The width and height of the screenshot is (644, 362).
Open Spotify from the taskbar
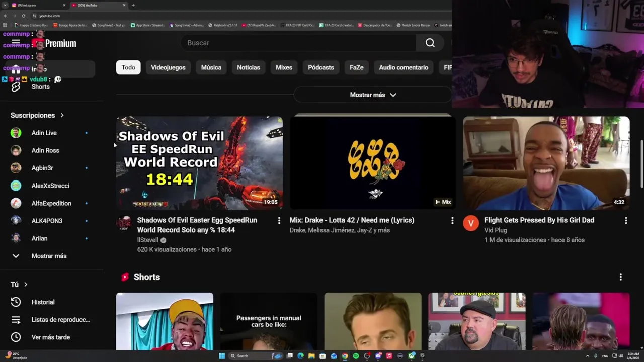[x=356, y=356]
